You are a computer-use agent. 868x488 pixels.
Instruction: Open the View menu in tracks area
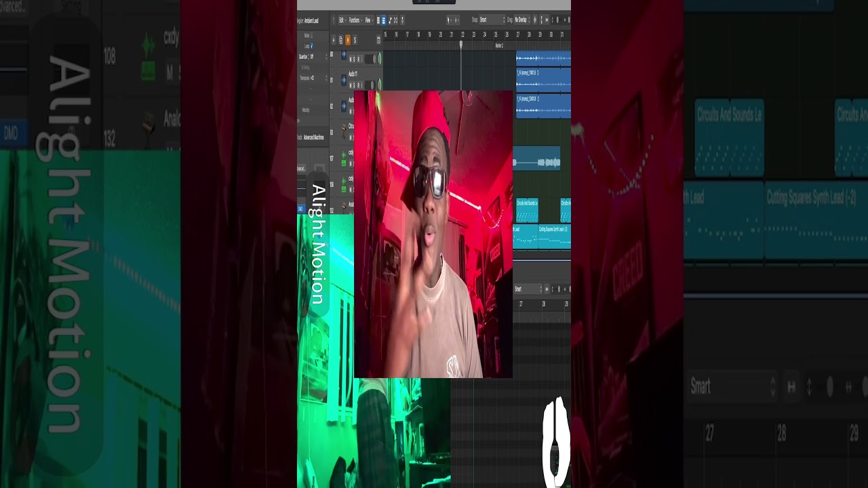[x=368, y=20]
